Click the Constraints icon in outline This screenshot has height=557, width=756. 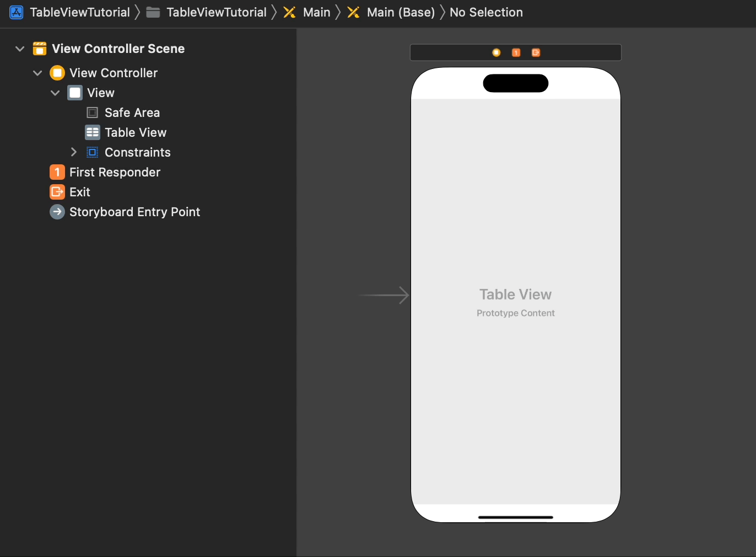click(x=93, y=152)
